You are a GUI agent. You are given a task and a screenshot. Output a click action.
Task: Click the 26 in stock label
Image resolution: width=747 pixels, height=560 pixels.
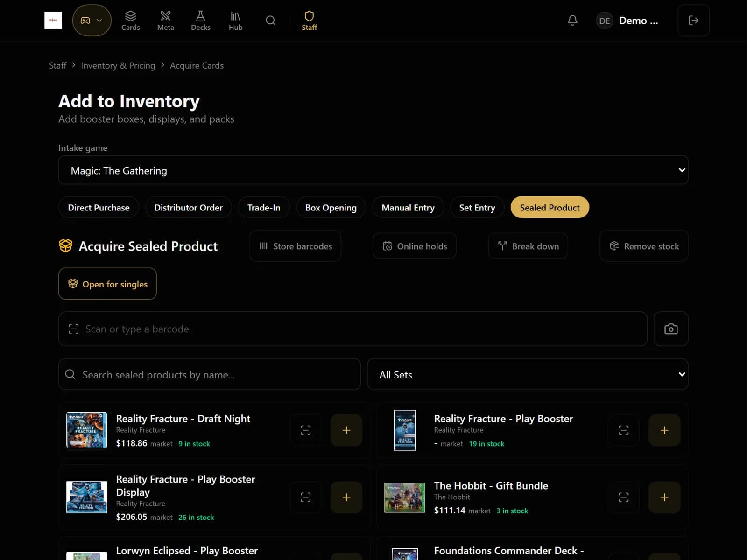point(196,518)
